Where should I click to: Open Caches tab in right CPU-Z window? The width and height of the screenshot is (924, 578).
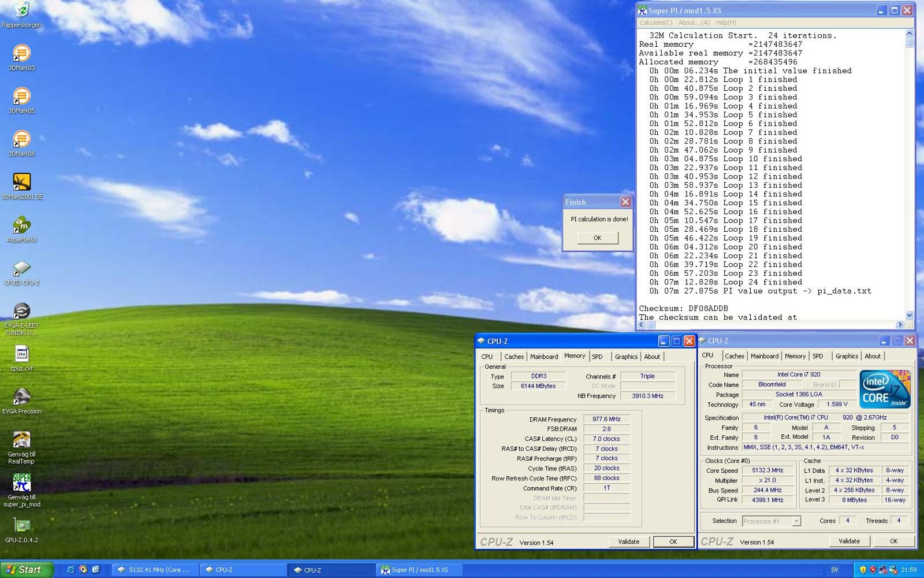(x=734, y=356)
